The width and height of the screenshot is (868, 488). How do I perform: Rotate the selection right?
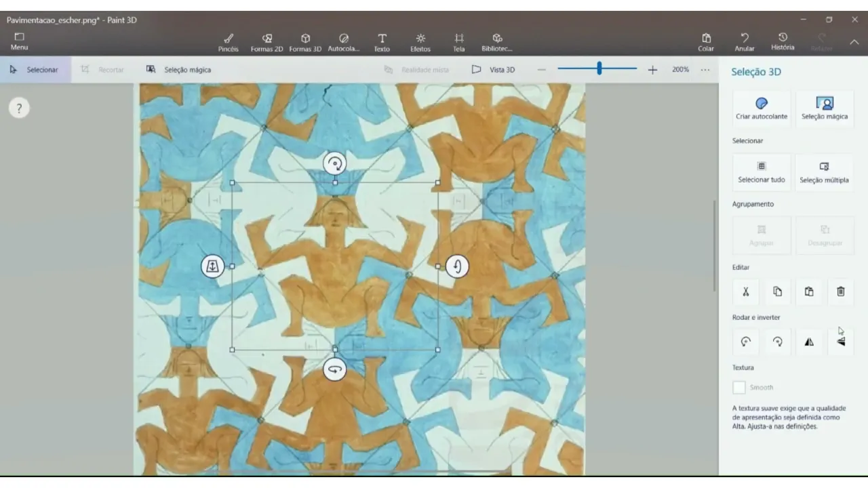(x=777, y=342)
